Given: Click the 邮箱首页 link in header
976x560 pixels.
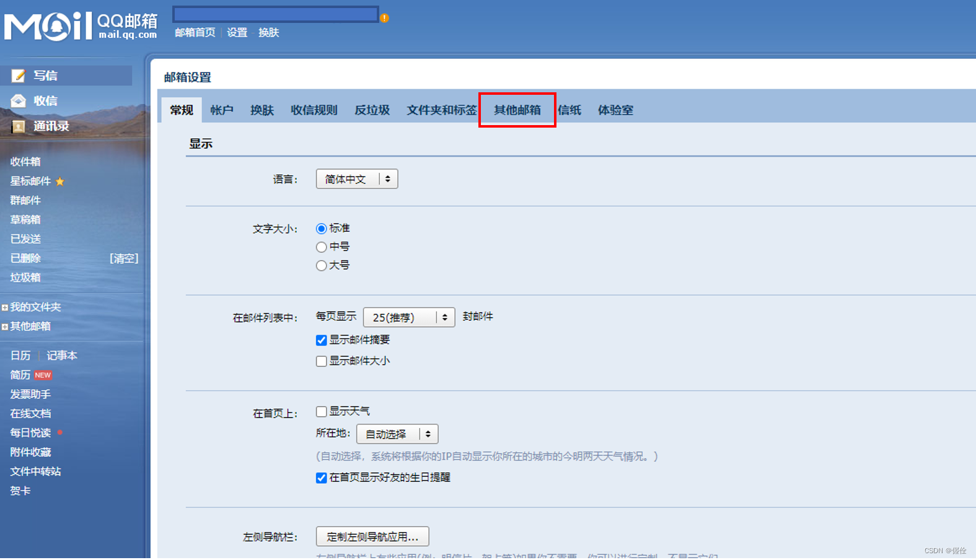Looking at the screenshot, I should (x=195, y=33).
